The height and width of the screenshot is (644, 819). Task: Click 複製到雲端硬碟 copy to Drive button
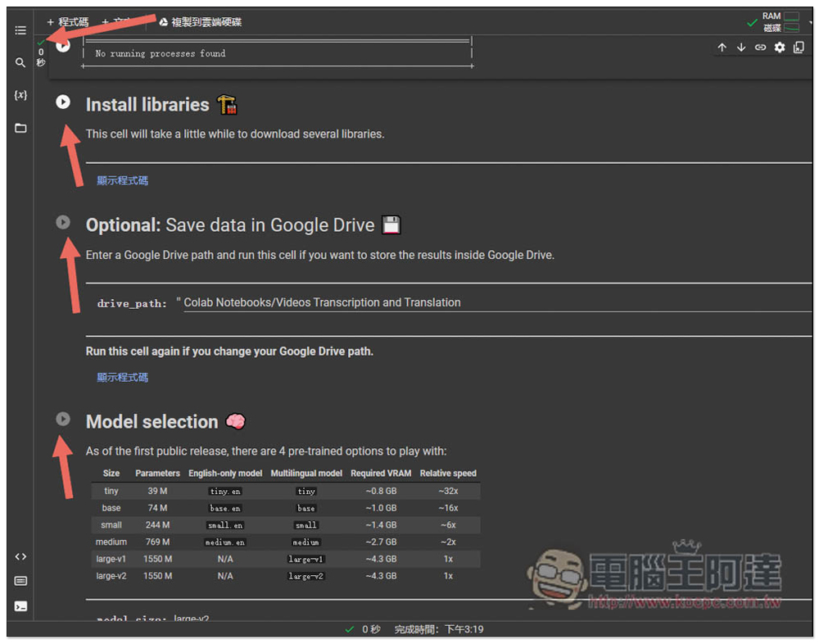click(201, 22)
